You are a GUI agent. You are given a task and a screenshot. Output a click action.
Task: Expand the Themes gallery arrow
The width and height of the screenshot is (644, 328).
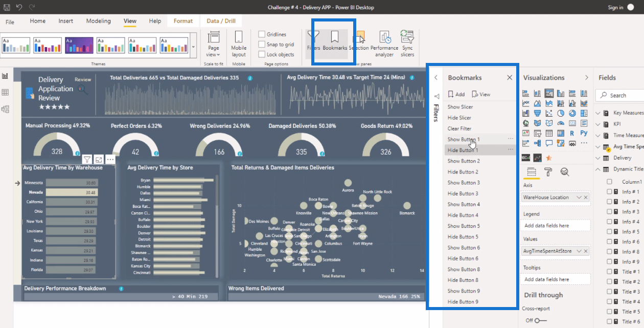193,47
